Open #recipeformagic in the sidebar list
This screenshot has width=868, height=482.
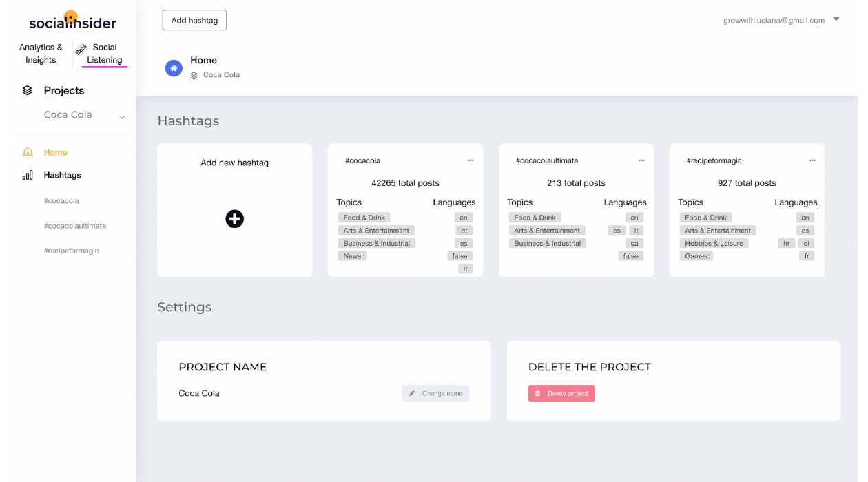(x=71, y=251)
